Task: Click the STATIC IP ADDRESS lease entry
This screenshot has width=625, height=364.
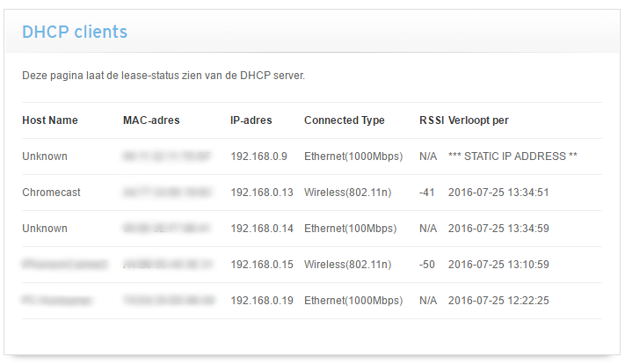Action: tap(512, 157)
